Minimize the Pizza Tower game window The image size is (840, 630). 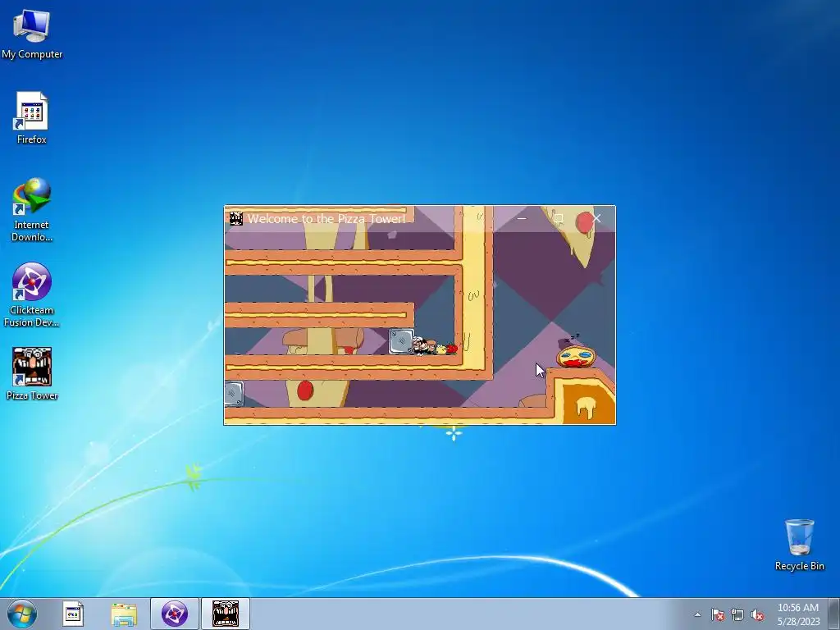tap(522, 218)
